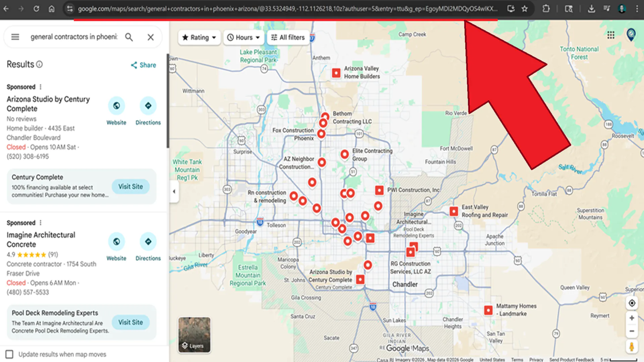Open the Privacy link in map footer
644x362 pixels.
536,360
